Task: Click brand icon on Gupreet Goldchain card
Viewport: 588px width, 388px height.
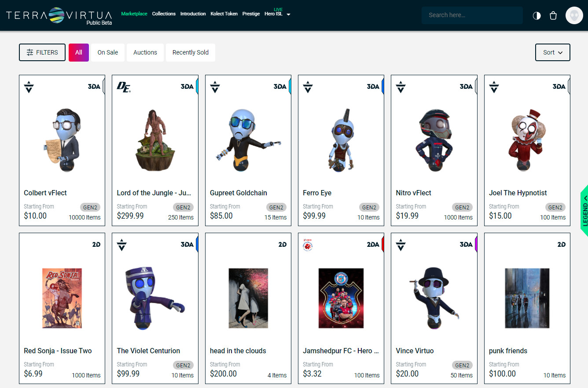Action: [215, 87]
